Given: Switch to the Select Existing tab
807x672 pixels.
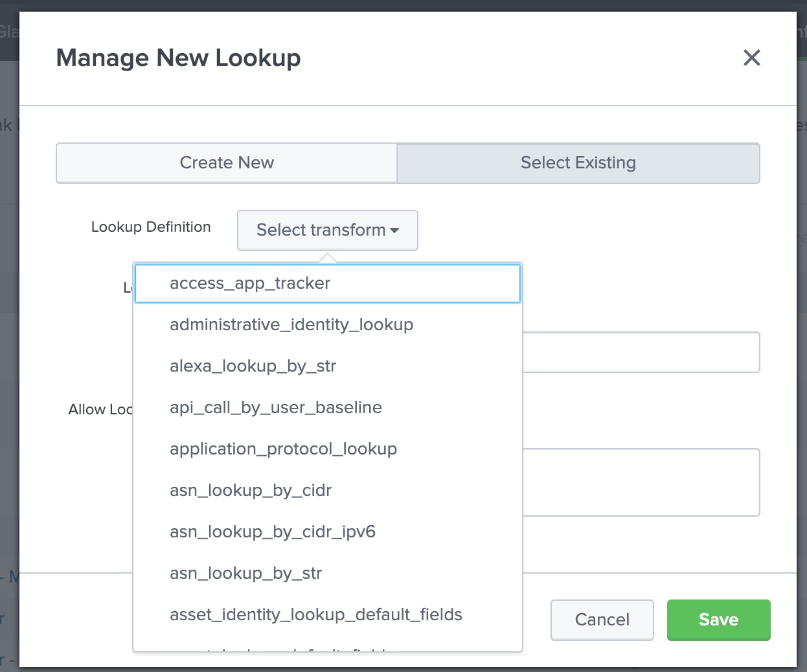Looking at the screenshot, I should click(x=578, y=162).
